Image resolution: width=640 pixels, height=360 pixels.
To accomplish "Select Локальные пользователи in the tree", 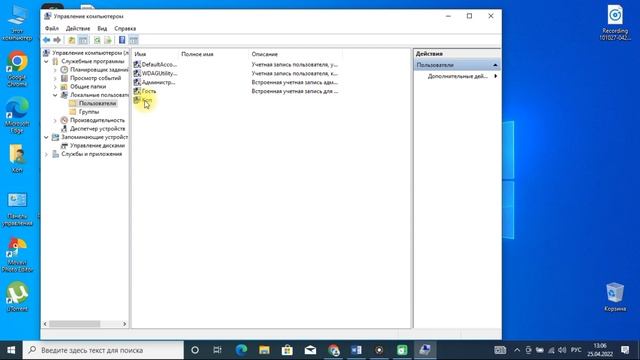I will (x=99, y=95).
